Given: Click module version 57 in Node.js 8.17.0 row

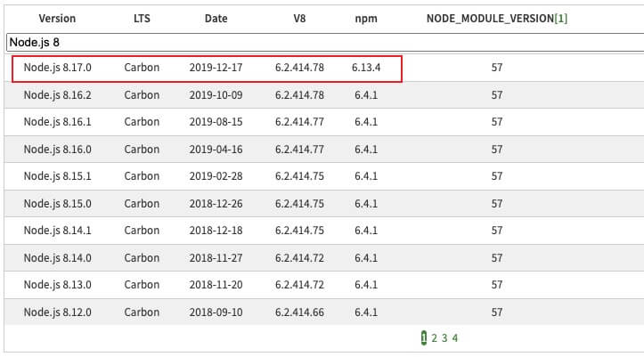Looking at the screenshot, I should pyautogui.click(x=497, y=68).
